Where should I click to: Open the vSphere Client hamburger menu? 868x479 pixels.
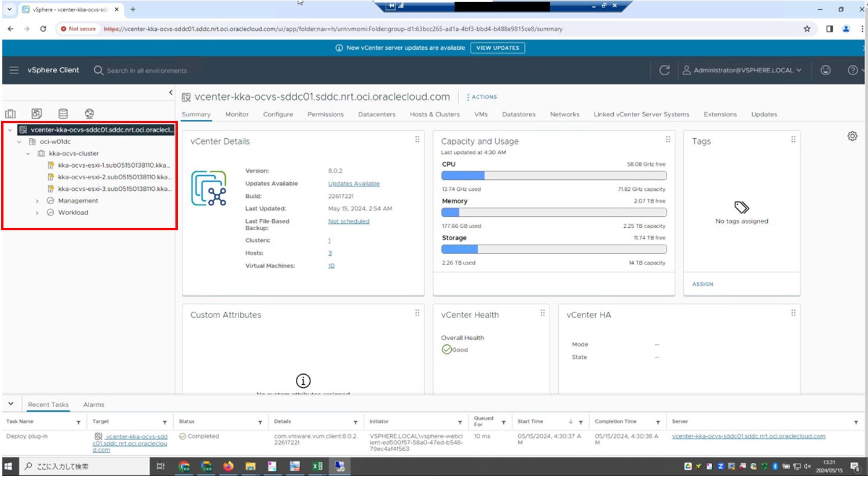[14, 70]
